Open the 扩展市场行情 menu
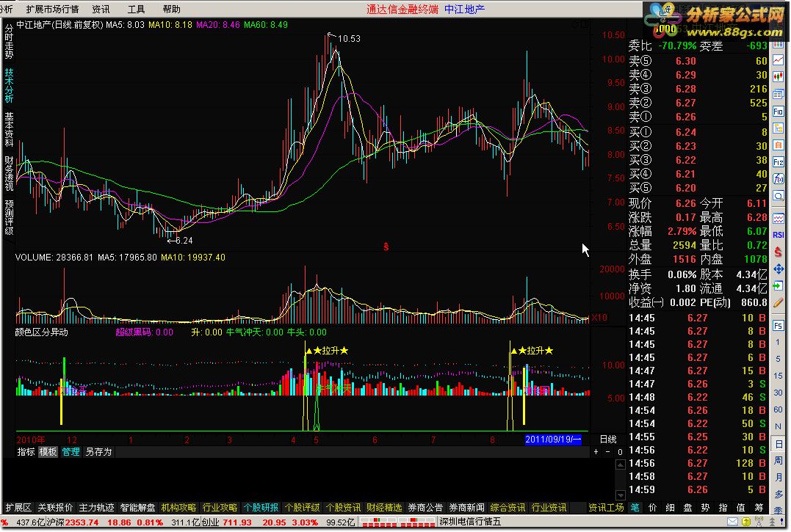The width and height of the screenshot is (791, 532). coord(52,9)
